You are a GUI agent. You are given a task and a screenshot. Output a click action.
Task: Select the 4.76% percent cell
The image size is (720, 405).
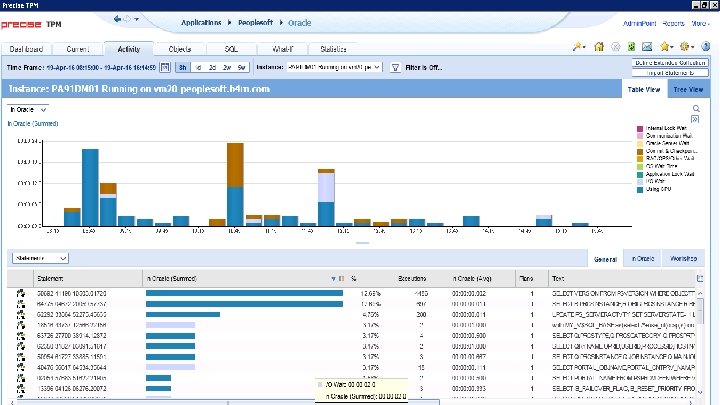coord(371,315)
